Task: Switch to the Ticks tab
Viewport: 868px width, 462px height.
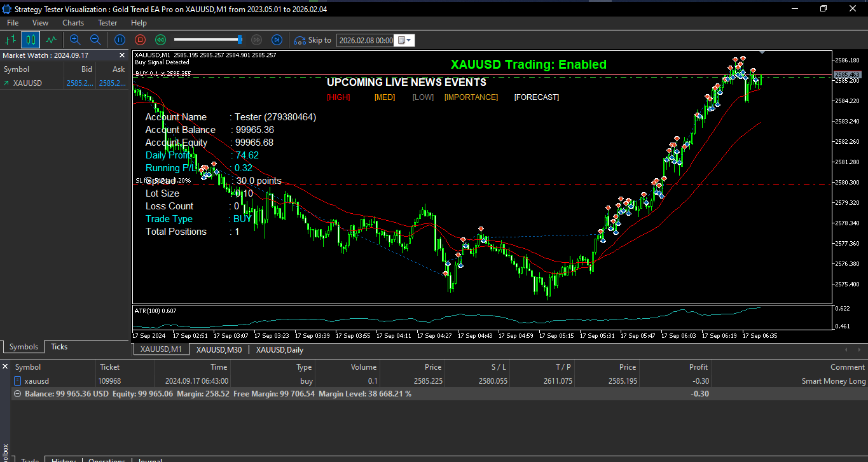Action: tap(59, 347)
